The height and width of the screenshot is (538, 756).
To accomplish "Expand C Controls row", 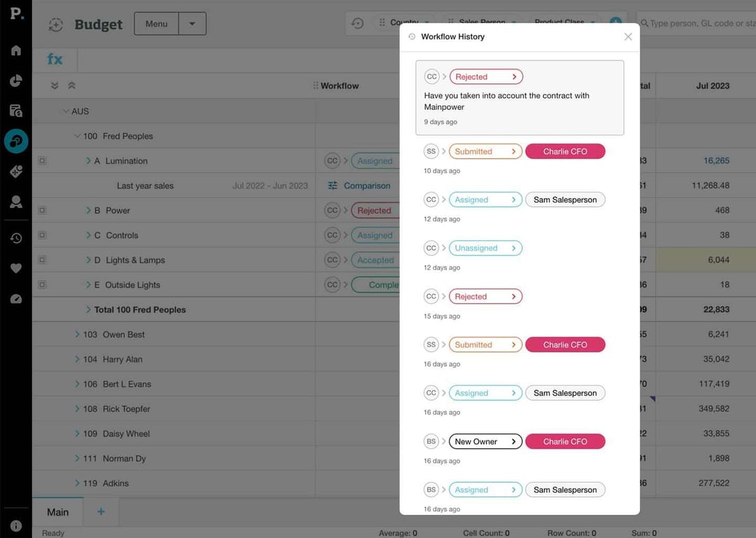I will [x=88, y=235].
